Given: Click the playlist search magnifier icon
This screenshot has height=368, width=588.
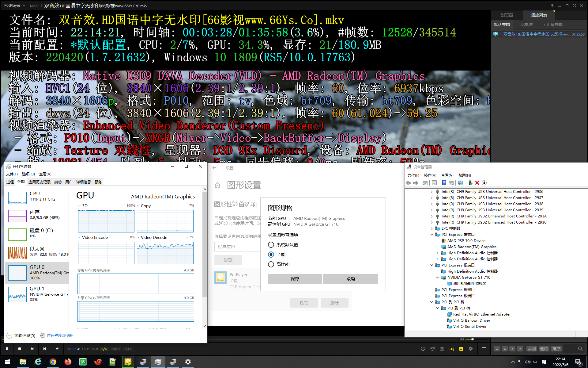Looking at the screenshot, I should [x=580, y=349].
